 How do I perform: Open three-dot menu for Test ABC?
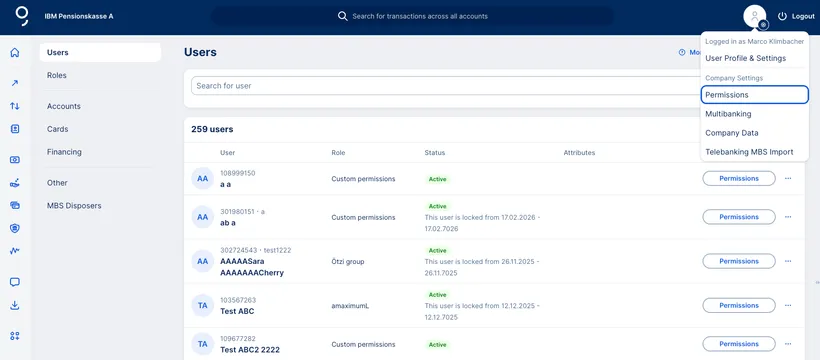pyautogui.click(x=788, y=305)
